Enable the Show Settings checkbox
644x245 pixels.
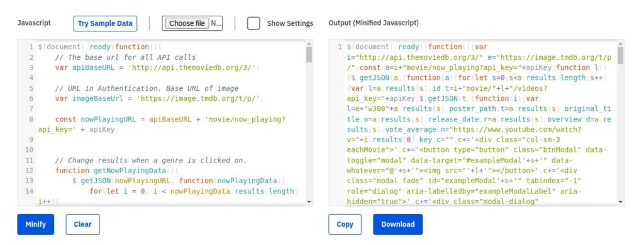click(253, 23)
